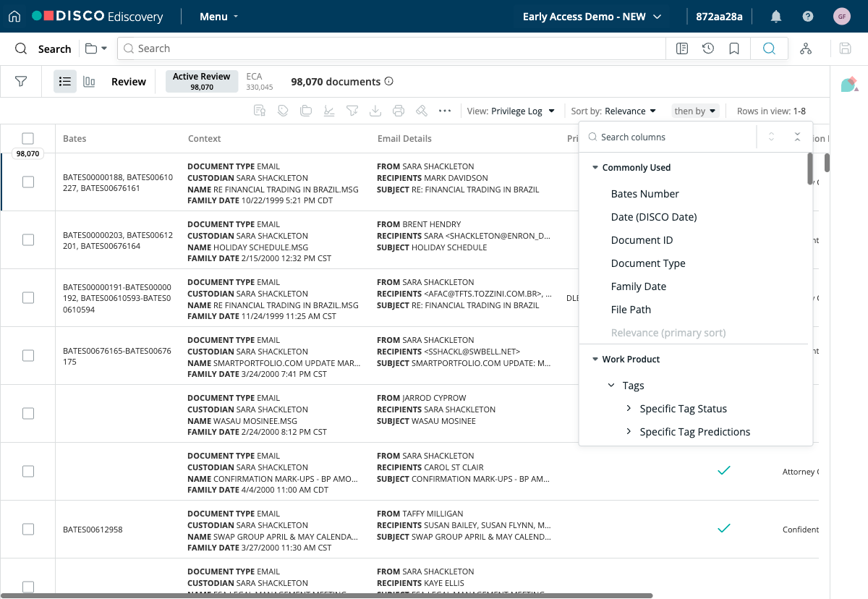Open the help question mark icon
The image size is (868, 599).
pos(808,16)
